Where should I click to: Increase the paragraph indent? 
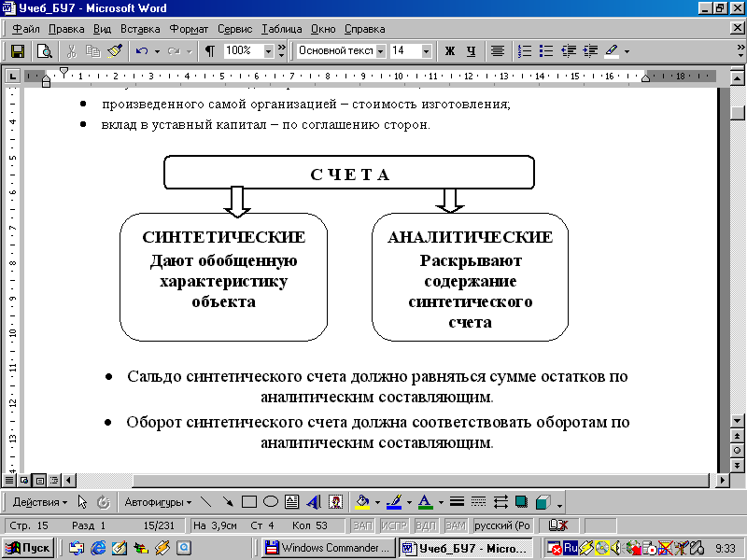pos(590,51)
